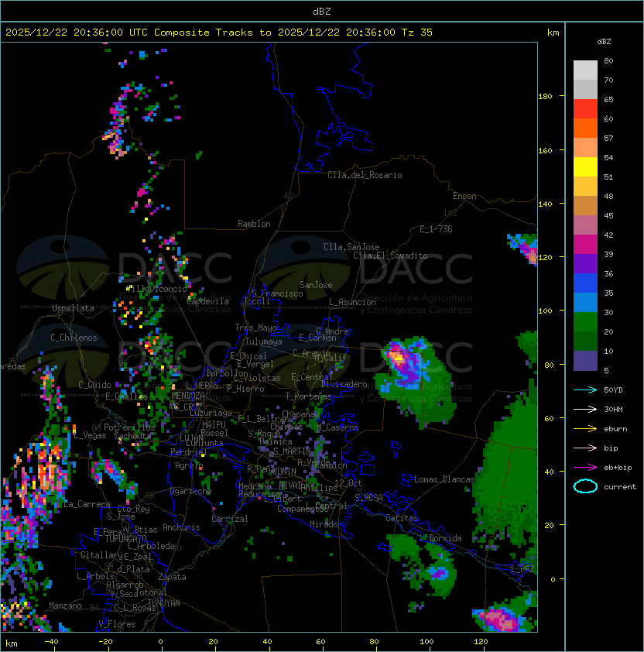This screenshot has width=644, height=652.
Task: Click the white 30HM arrow legend icon
Action: point(585,409)
